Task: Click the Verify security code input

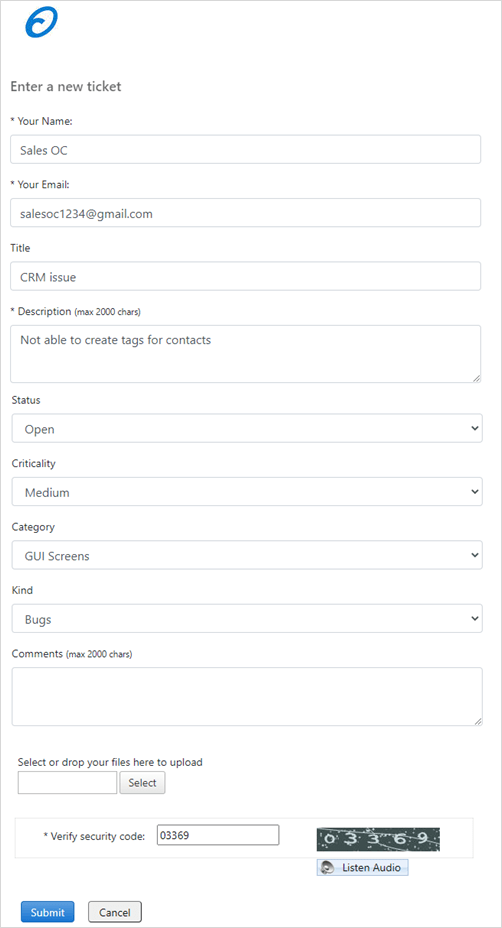Action: [x=218, y=835]
